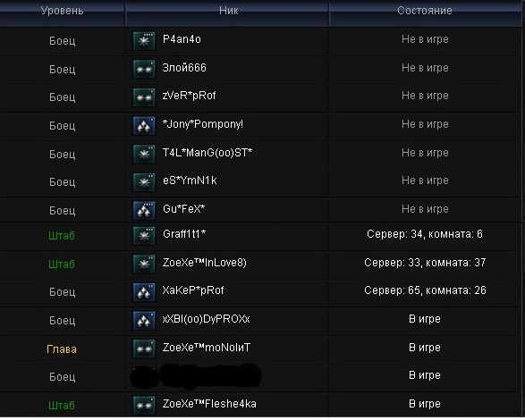Click the nickname eS*YmN1k
Image resolution: width=525 pixels, height=420 pixels.
[190, 181]
